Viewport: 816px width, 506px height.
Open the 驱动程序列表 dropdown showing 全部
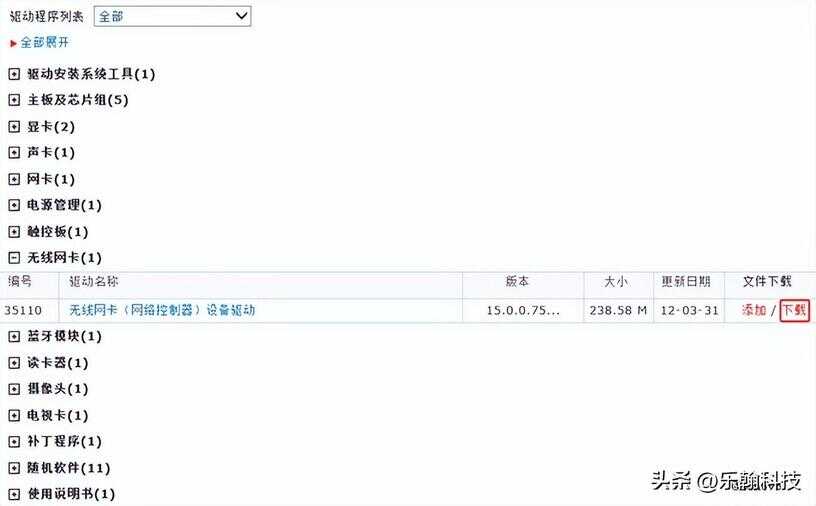(x=172, y=16)
